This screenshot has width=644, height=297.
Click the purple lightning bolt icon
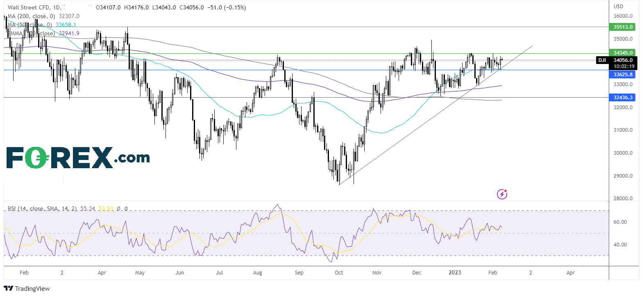[502, 194]
